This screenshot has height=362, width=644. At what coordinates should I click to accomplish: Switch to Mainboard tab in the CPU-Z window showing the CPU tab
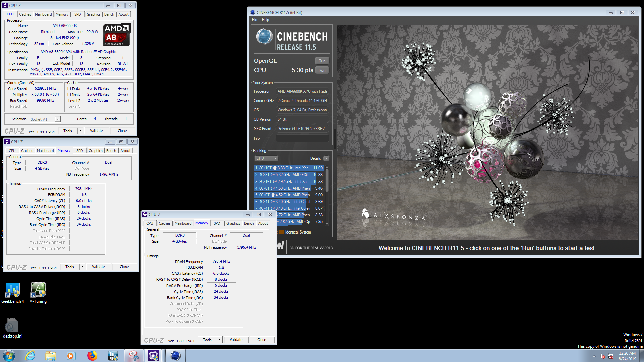click(43, 14)
